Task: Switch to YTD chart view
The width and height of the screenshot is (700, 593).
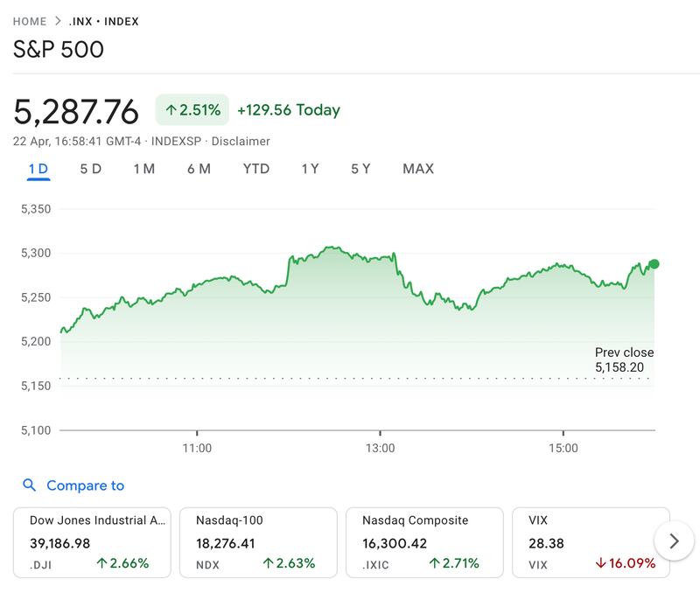Action: click(x=256, y=169)
